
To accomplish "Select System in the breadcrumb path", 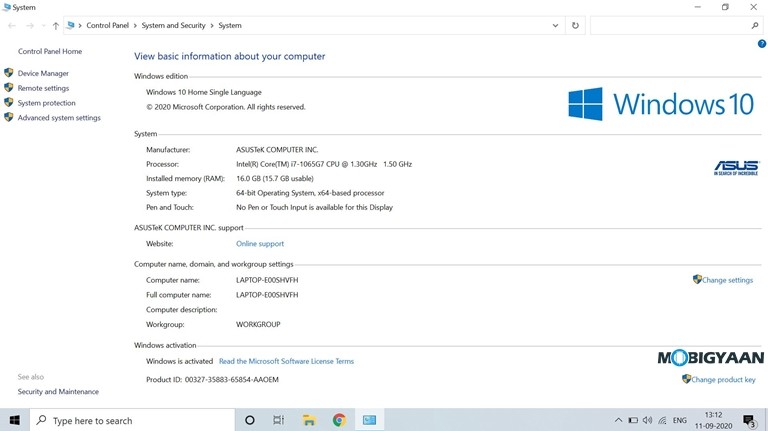I will (230, 25).
